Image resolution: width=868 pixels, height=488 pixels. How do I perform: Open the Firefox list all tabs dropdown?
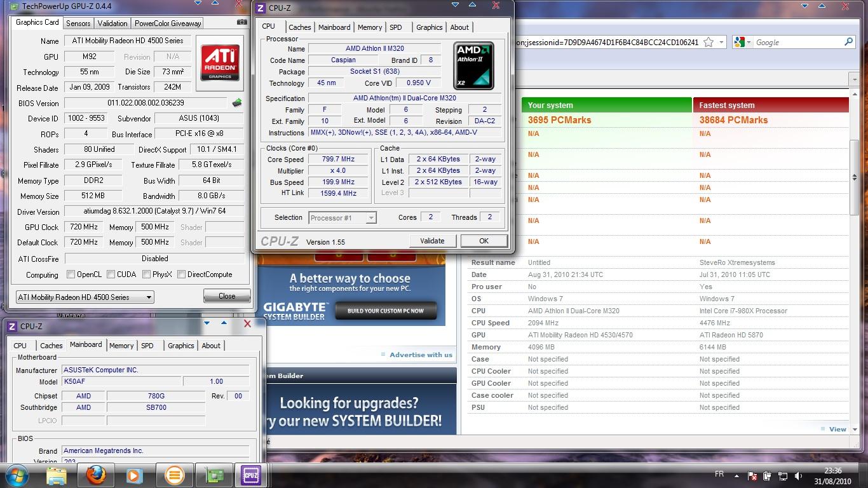pos(853,79)
